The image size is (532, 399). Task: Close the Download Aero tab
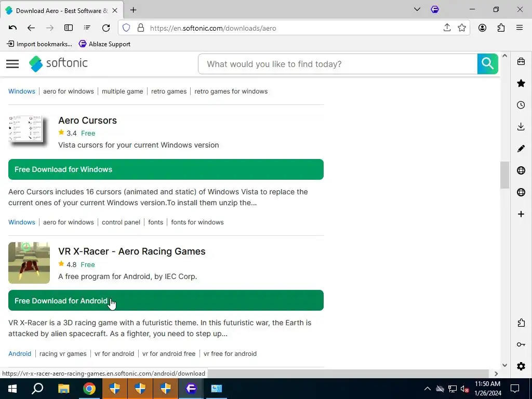pyautogui.click(x=115, y=10)
